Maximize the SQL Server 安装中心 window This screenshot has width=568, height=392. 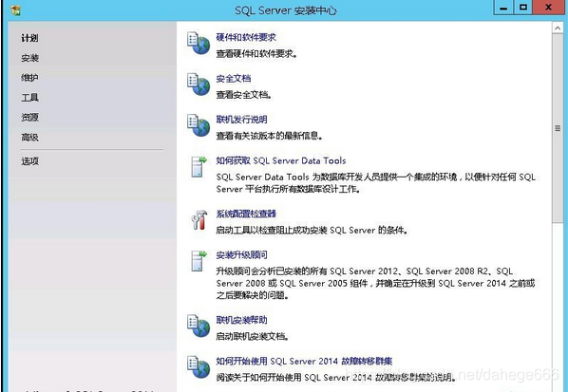(523, 8)
